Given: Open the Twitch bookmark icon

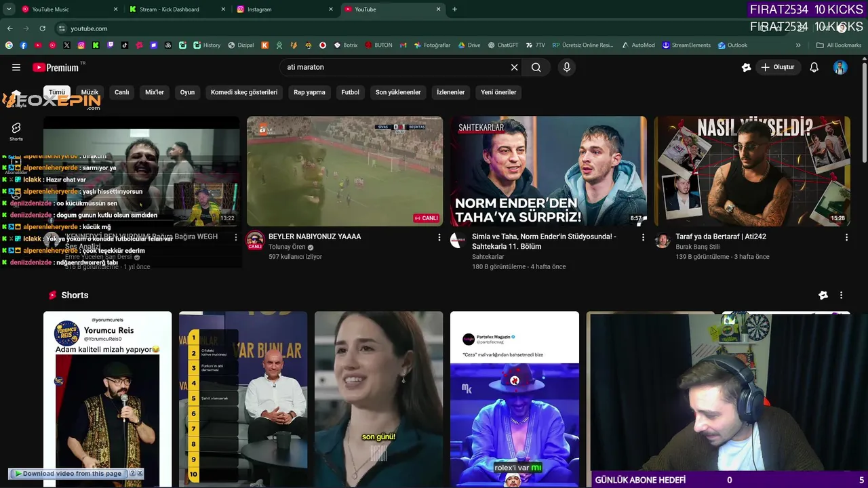Looking at the screenshot, I should click(x=111, y=45).
